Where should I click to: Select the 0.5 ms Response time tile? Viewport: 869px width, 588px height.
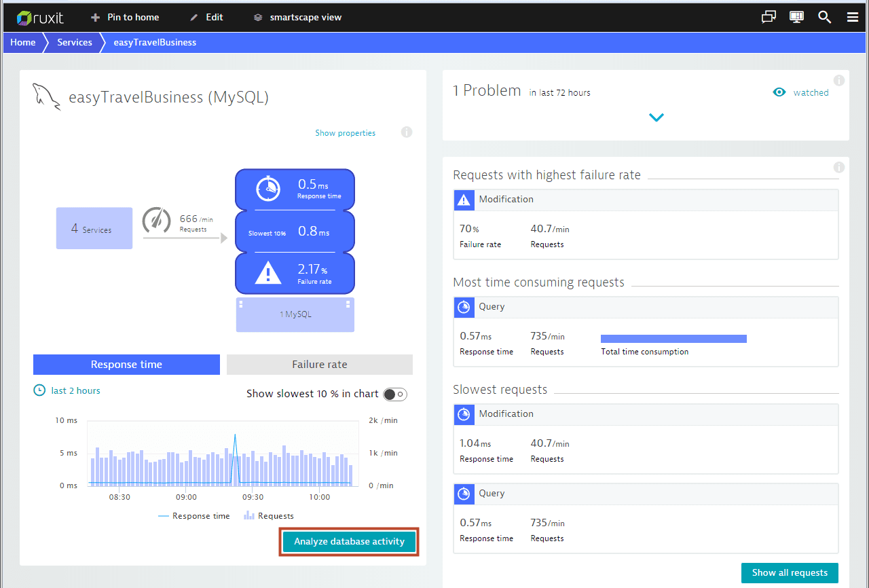pos(295,189)
